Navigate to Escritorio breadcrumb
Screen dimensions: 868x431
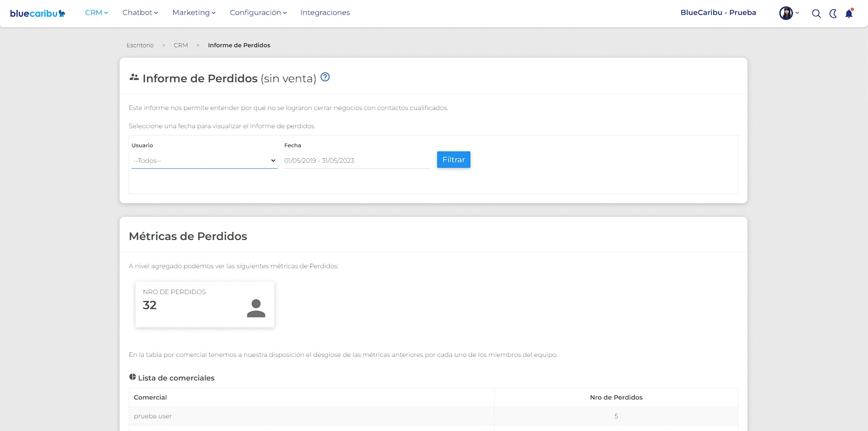pos(140,45)
